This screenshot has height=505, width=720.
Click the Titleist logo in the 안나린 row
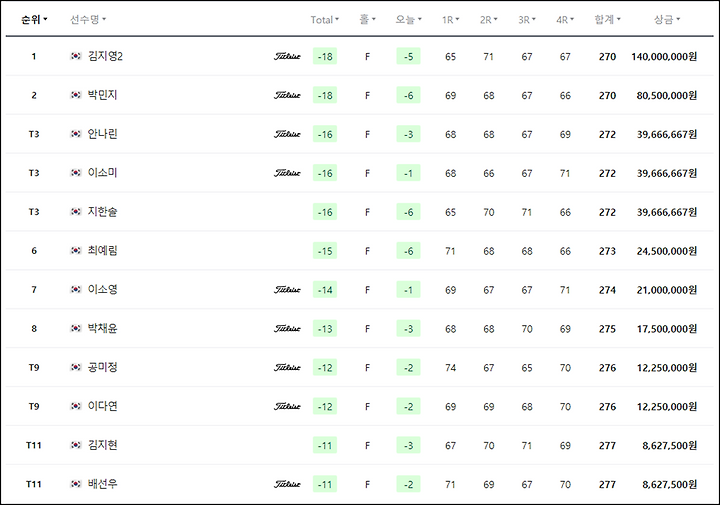(x=287, y=134)
